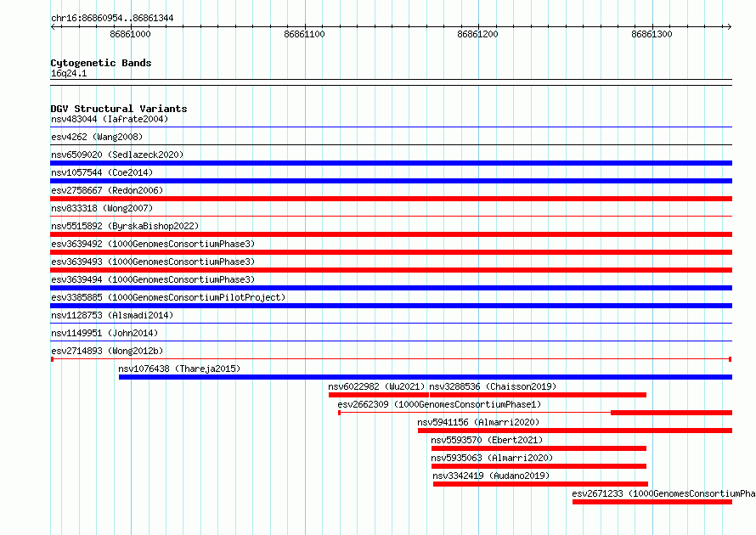This screenshot has width=756, height=535.
Task: Open variant esv2714893 (Wong2012b)
Action: [x=107, y=351]
